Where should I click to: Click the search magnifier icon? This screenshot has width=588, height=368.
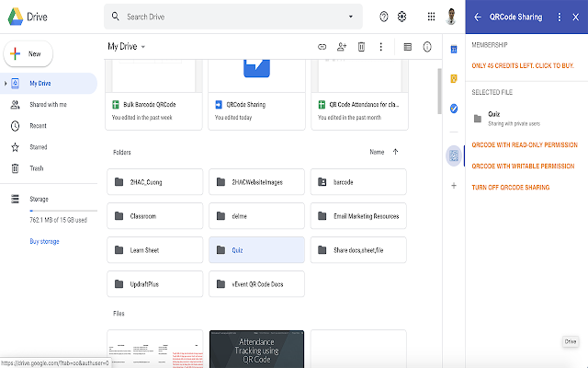click(x=116, y=17)
